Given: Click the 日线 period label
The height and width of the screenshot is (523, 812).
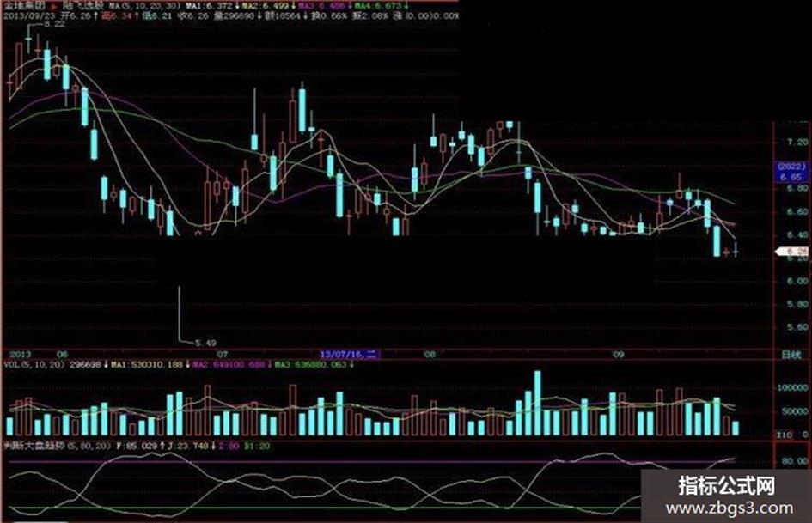Looking at the screenshot, I should [791, 355].
